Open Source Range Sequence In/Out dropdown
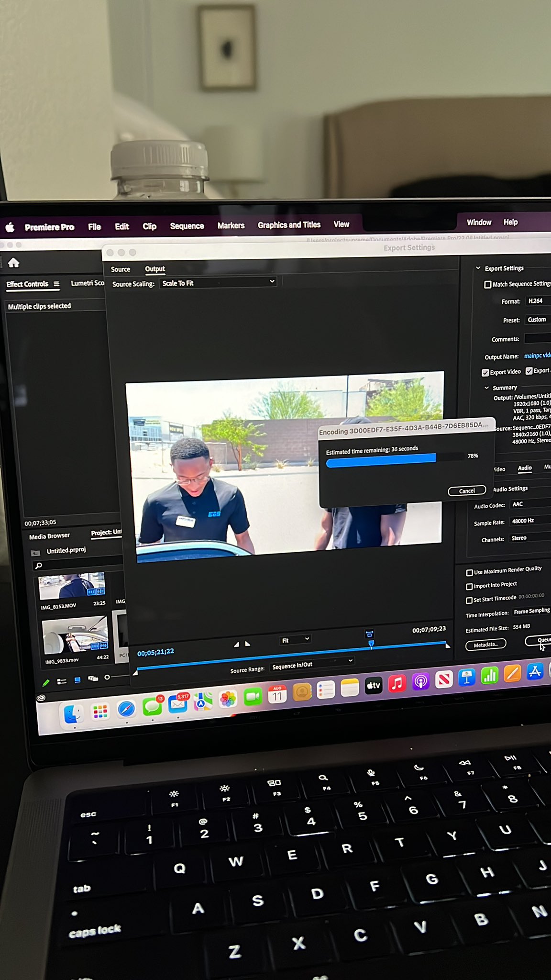Image resolution: width=551 pixels, height=980 pixels. (x=312, y=664)
